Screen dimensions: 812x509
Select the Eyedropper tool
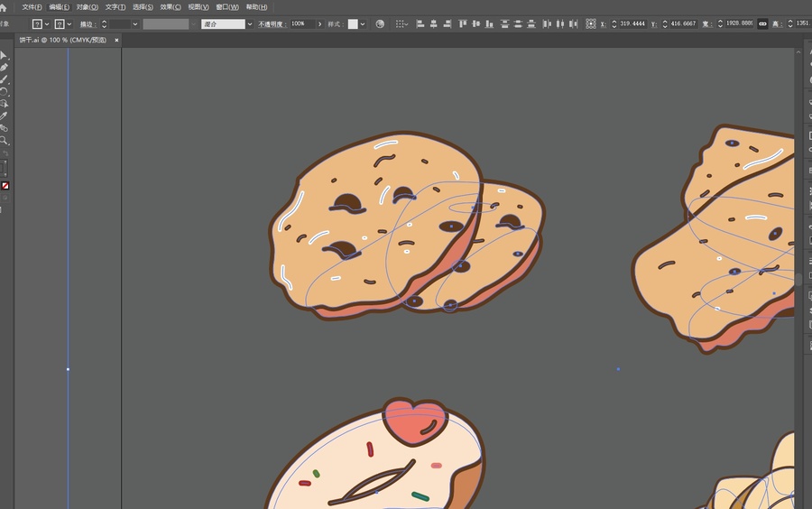[x=4, y=116]
